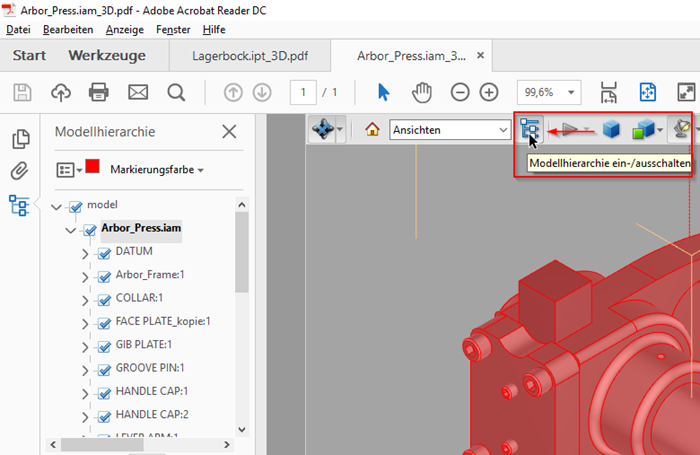Close the Modellhierarchie panel
Viewport: 700px width, 455px height.
(x=229, y=132)
